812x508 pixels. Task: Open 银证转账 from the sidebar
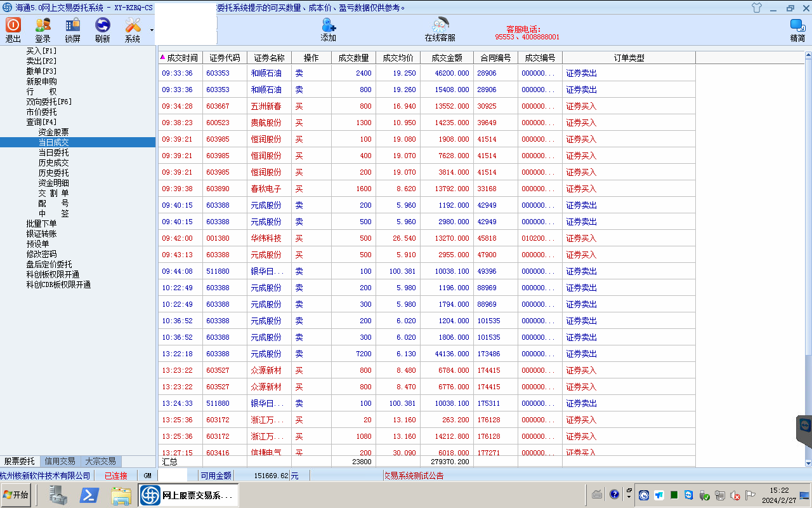click(41, 234)
